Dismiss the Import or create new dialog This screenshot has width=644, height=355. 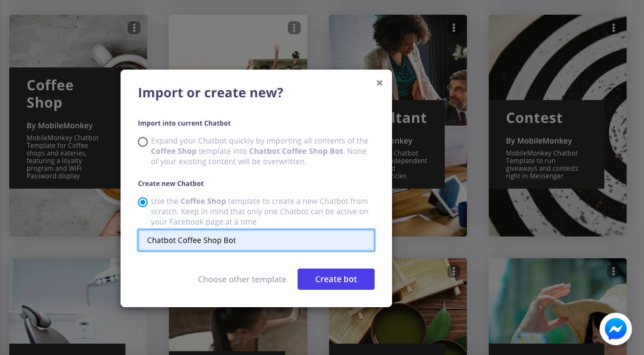[380, 83]
